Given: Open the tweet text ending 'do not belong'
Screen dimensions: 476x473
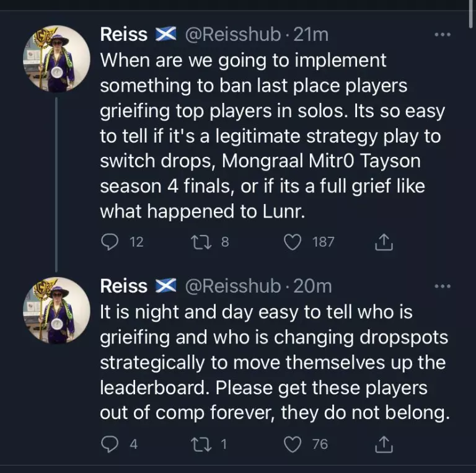Looking at the screenshot, I should click(275, 362).
